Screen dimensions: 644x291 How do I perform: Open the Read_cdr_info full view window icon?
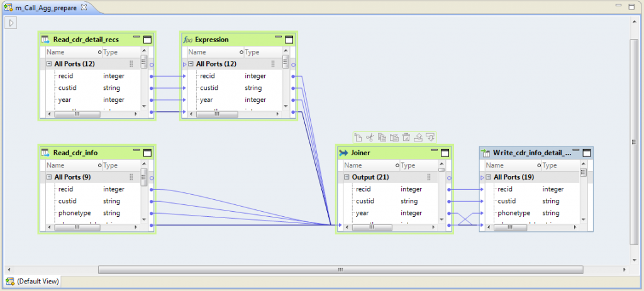pos(147,153)
